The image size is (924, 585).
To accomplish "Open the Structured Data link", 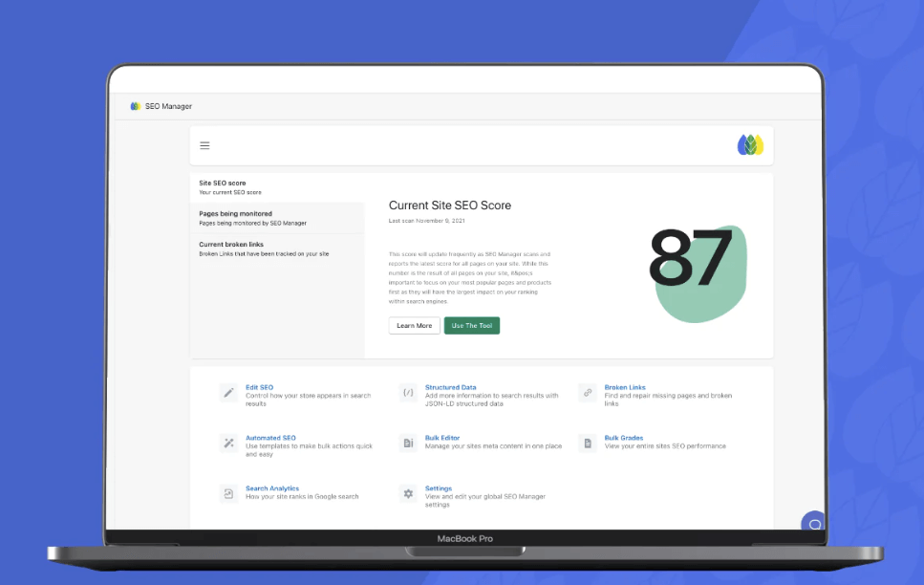I will (450, 387).
